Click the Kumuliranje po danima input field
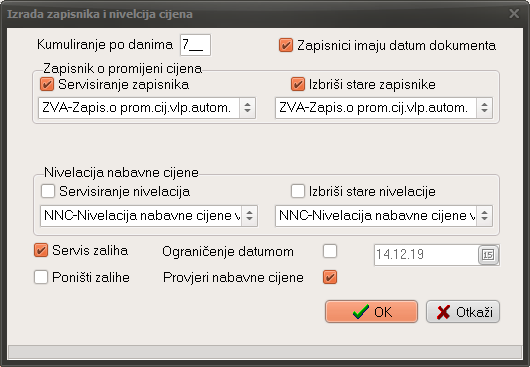Image resolution: width=530 pixels, height=367 pixels. [195, 45]
